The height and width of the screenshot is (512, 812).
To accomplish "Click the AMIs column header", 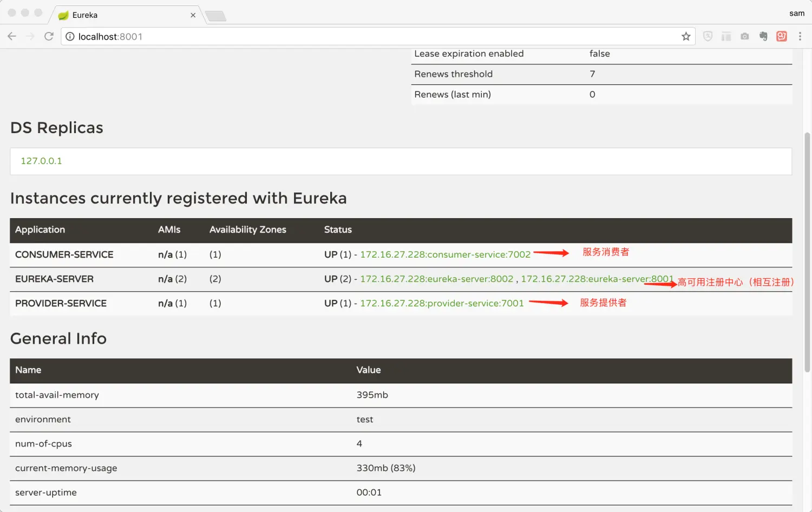I will pyautogui.click(x=169, y=229).
